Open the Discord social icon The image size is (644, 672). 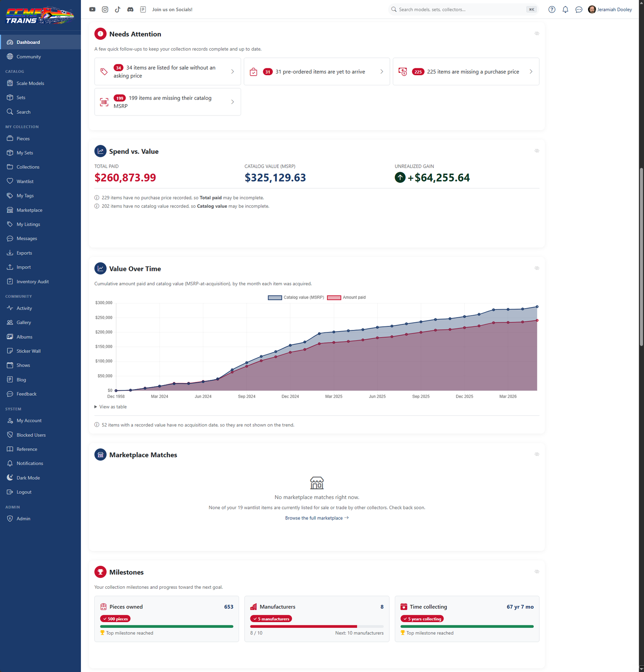point(130,9)
